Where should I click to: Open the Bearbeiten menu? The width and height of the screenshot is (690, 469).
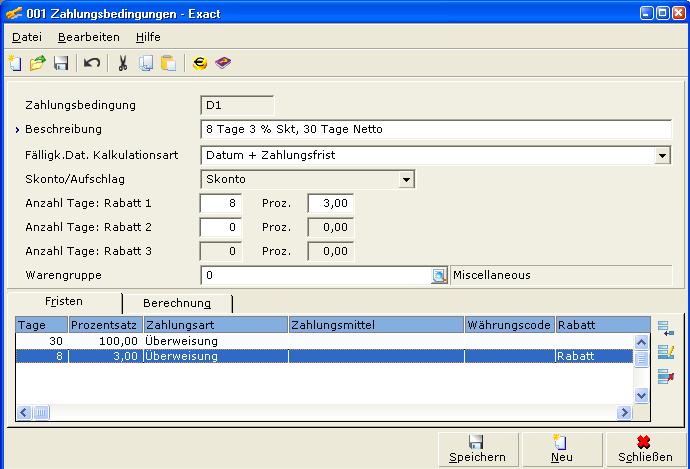[89, 37]
